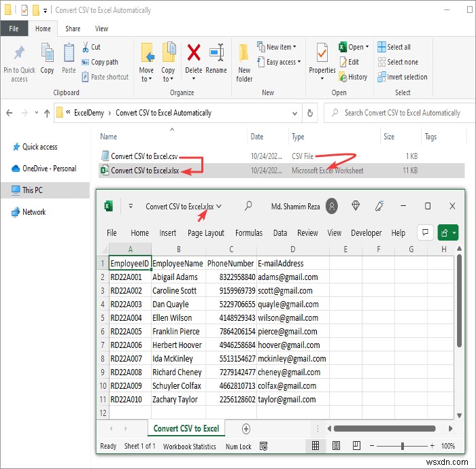
Task: Click Excel horizontal scrollbar thumb
Action: coord(385,428)
